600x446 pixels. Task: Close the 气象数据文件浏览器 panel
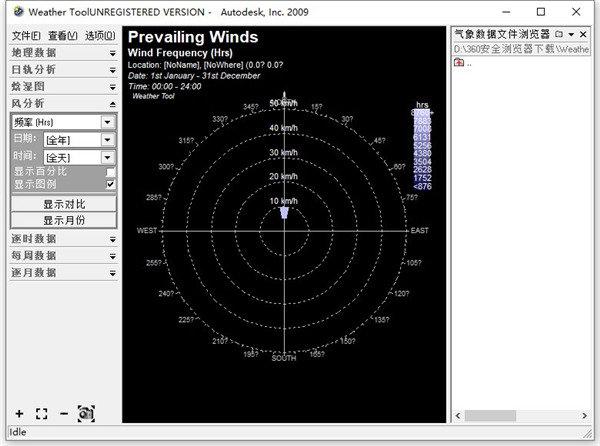point(585,34)
